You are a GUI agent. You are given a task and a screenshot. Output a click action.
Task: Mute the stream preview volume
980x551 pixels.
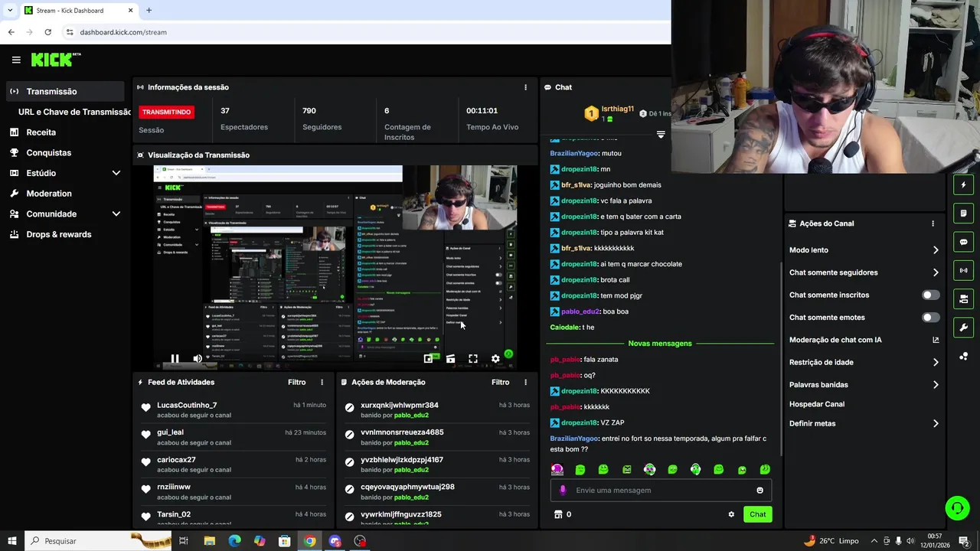tap(198, 358)
